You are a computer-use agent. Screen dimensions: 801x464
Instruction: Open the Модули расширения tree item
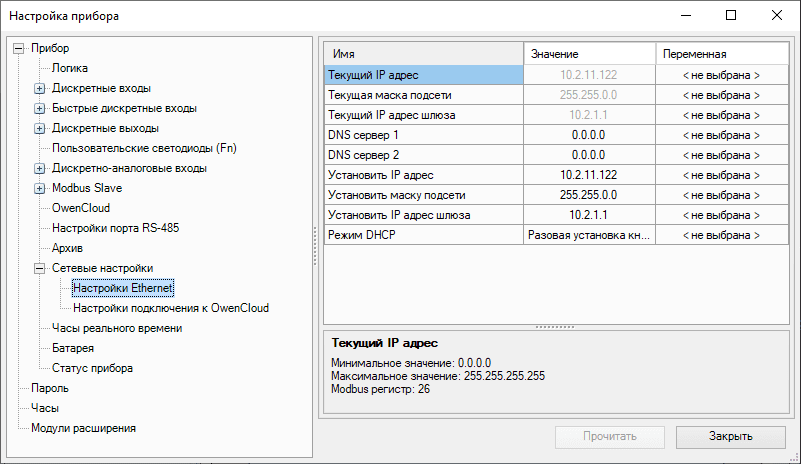point(83,428)
